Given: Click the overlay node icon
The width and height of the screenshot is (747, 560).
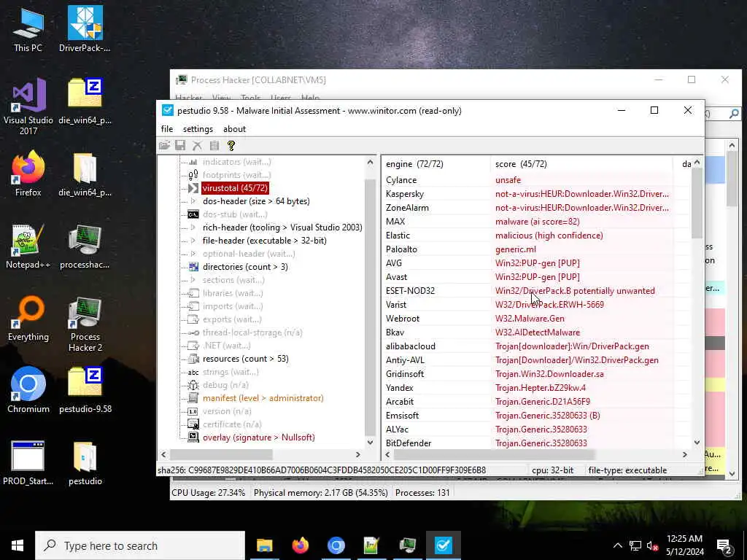Looking at the screenshot, I should [193, 437].
